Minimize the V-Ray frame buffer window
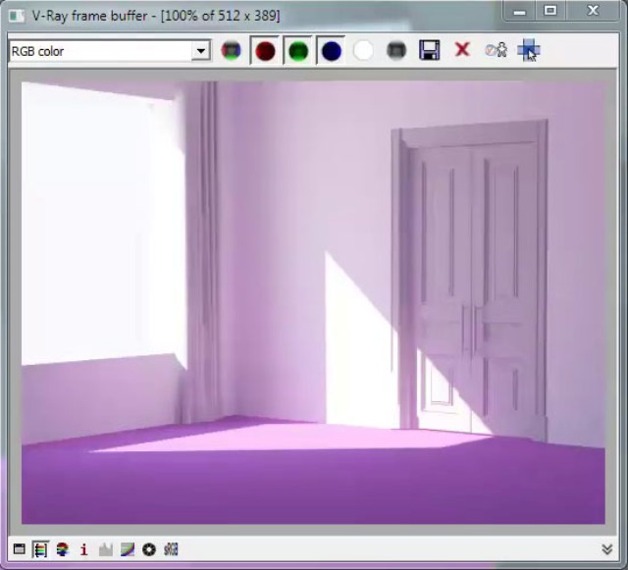628x570 pixels. tap(519, 10)
